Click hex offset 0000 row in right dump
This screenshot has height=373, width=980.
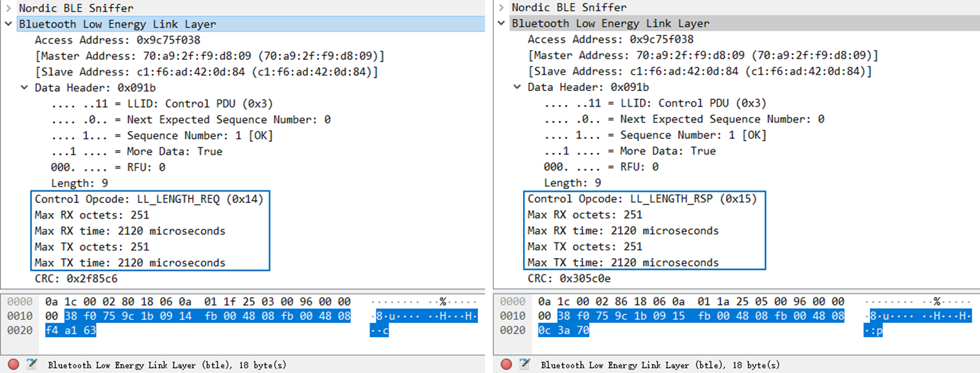(x=513, y=302)
